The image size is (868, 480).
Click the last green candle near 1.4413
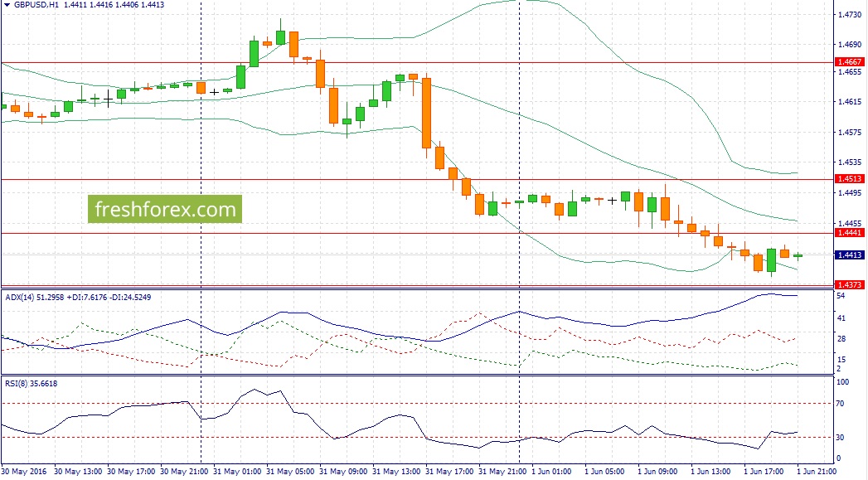coord(798,256)
